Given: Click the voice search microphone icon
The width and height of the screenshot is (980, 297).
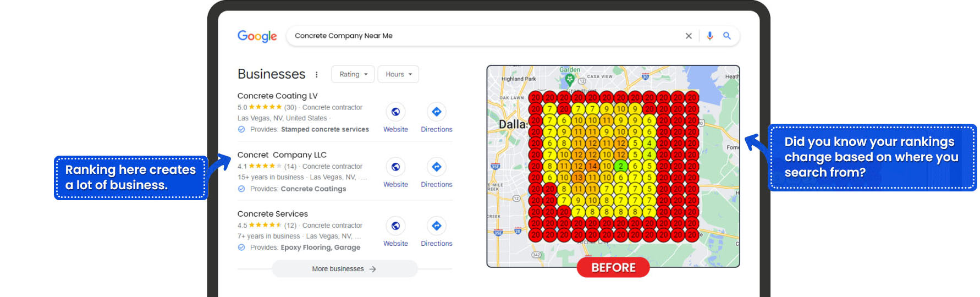Looking at the screenshot, I should [709, 36].
